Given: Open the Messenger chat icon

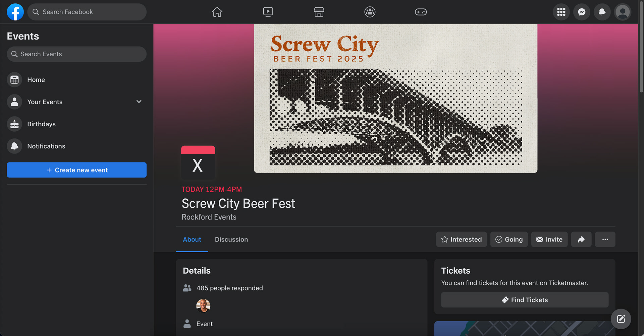Looking at the screenshot, I should click(x=582, y=12).
